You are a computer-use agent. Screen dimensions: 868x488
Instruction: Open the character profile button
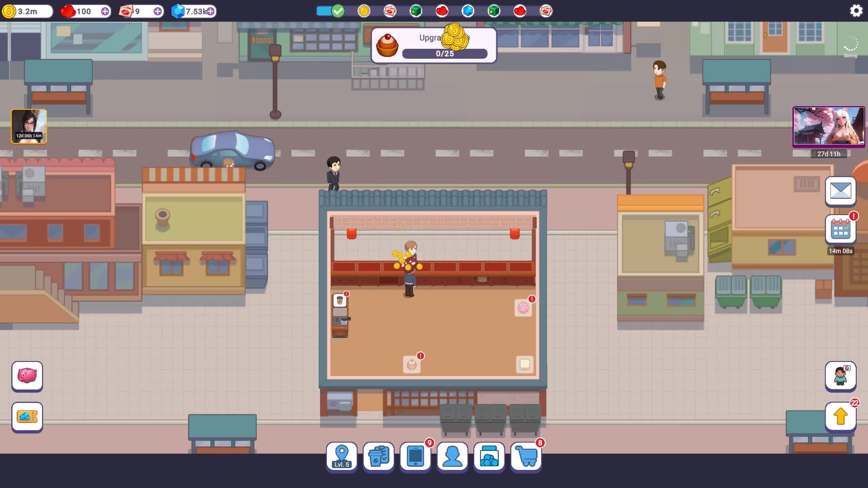(452, 456)
